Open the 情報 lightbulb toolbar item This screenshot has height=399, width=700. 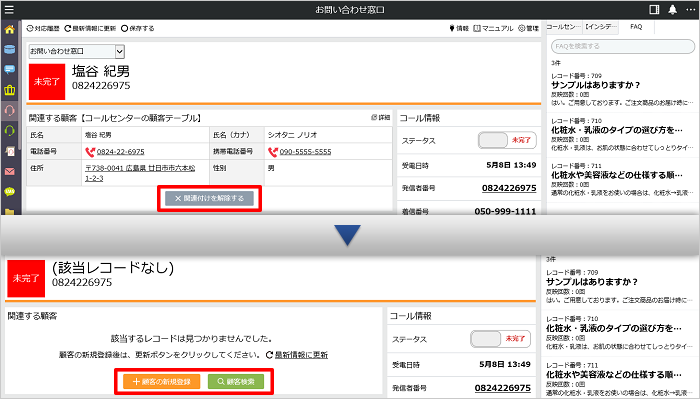459,28
